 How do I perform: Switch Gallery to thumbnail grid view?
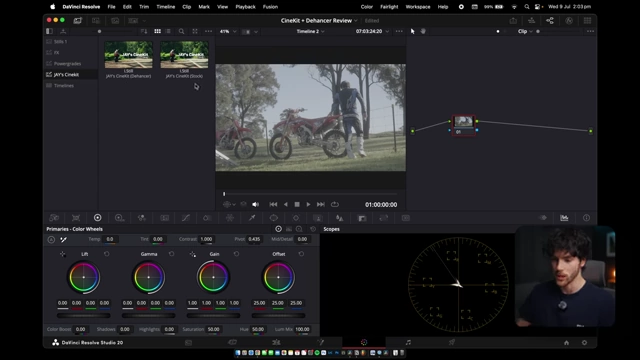click(157, 31)
